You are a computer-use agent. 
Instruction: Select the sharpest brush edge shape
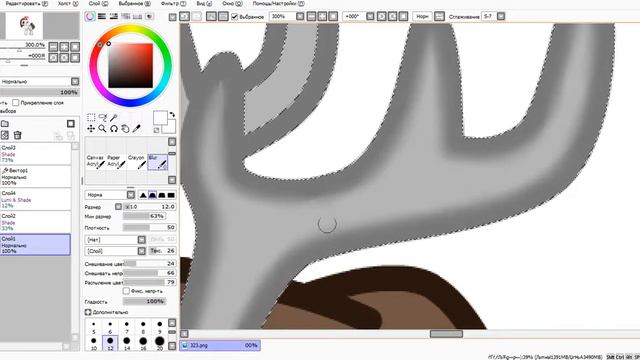coord(143,195)
